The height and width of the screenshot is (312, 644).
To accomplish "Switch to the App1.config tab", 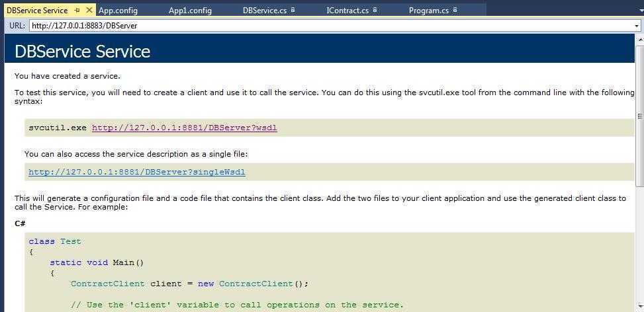I will [x=190, y=11].
